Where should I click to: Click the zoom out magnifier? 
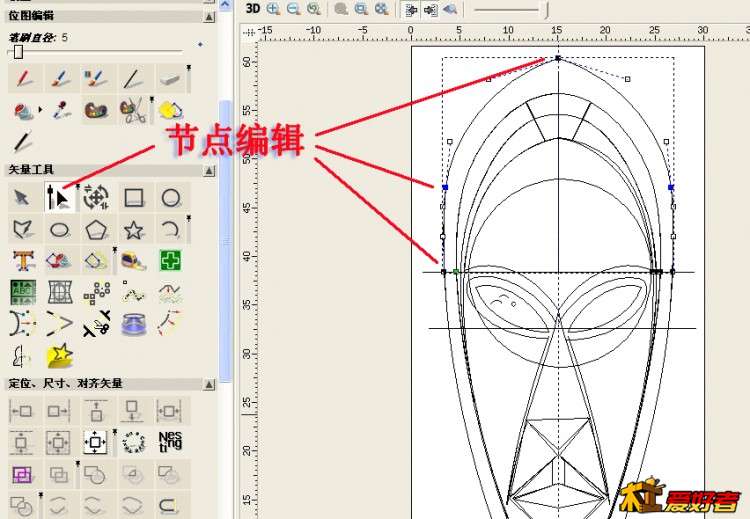293,8
